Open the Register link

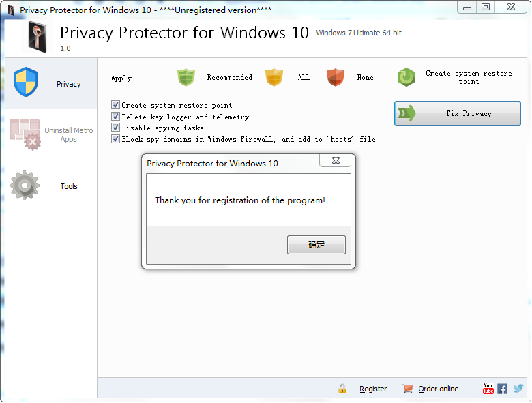[373, 389]
